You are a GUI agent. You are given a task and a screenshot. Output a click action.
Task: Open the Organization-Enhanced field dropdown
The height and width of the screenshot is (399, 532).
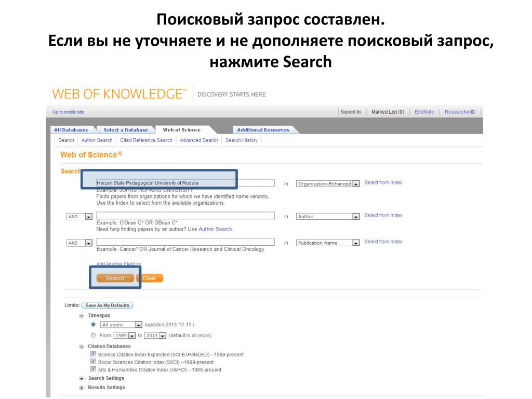(328, 183)
